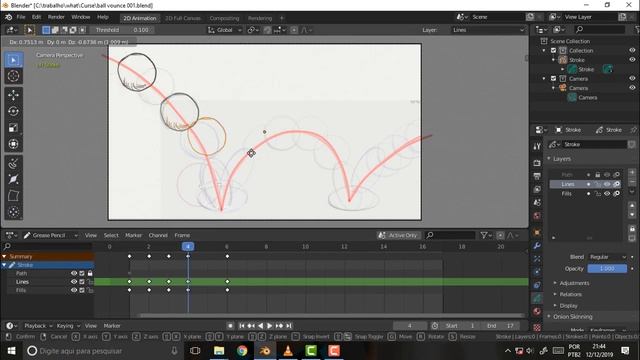Switch to the Compositing workspace tab

pos(224,18)
